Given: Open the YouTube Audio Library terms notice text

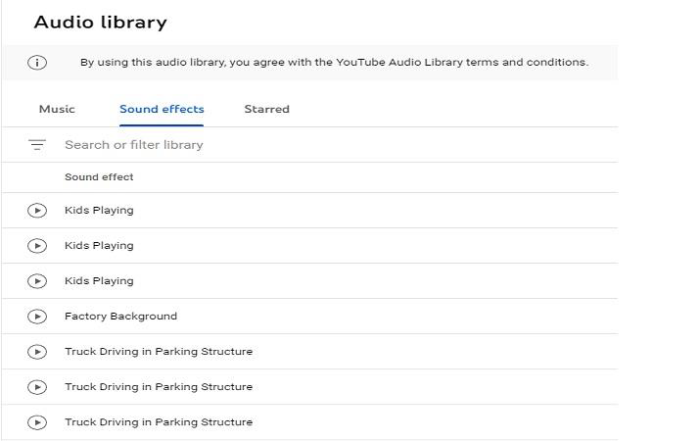Looking at the screenshot, I should 334,62.
